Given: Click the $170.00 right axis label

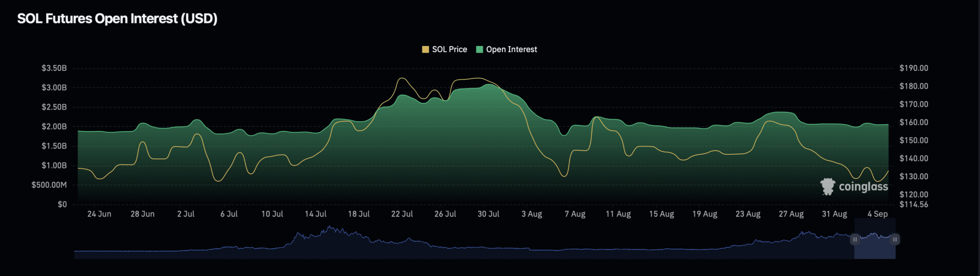Looking at the screenshot, I should [x=913, y=104].
